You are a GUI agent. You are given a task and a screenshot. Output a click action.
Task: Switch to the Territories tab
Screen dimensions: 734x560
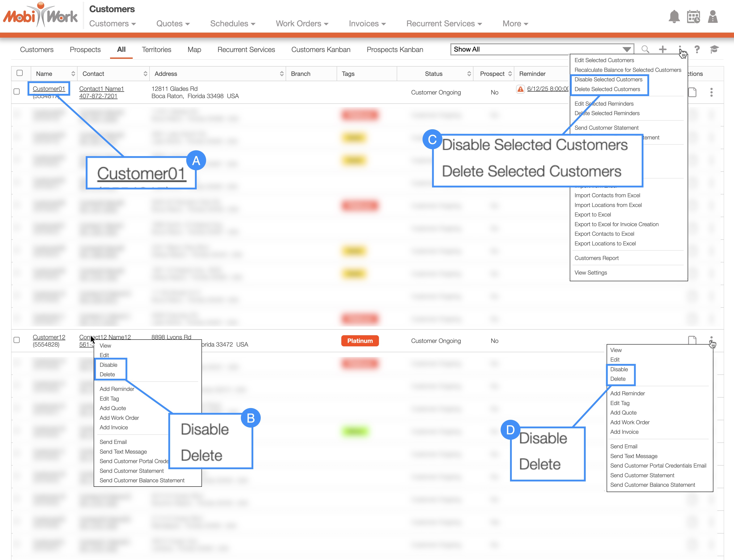click(x=156, y=50)
